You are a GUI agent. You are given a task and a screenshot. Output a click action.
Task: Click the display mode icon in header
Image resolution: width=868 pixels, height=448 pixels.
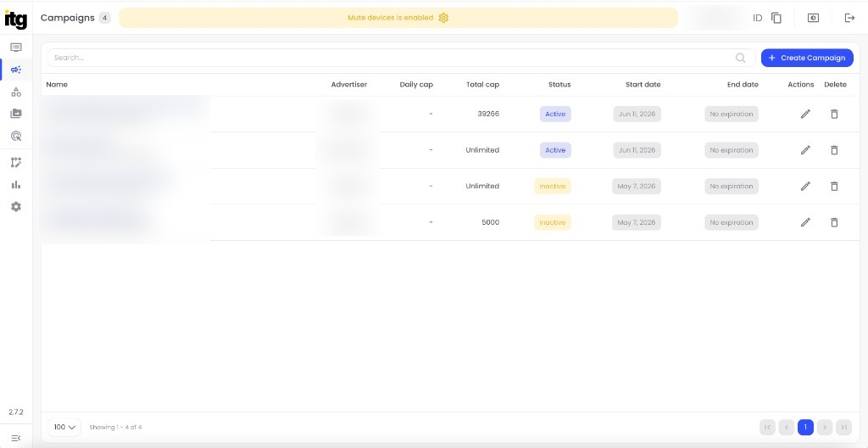click(813, 18)
